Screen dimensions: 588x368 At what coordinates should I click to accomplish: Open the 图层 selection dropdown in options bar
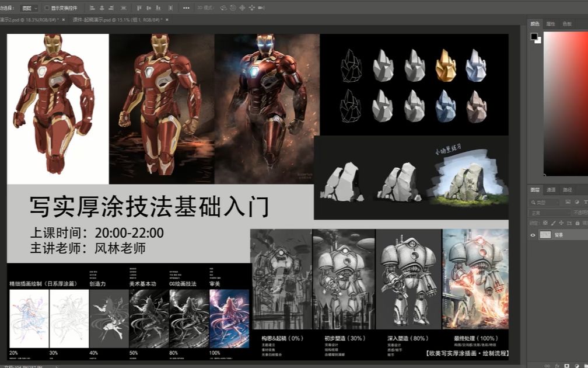click(x=27, y=8)
